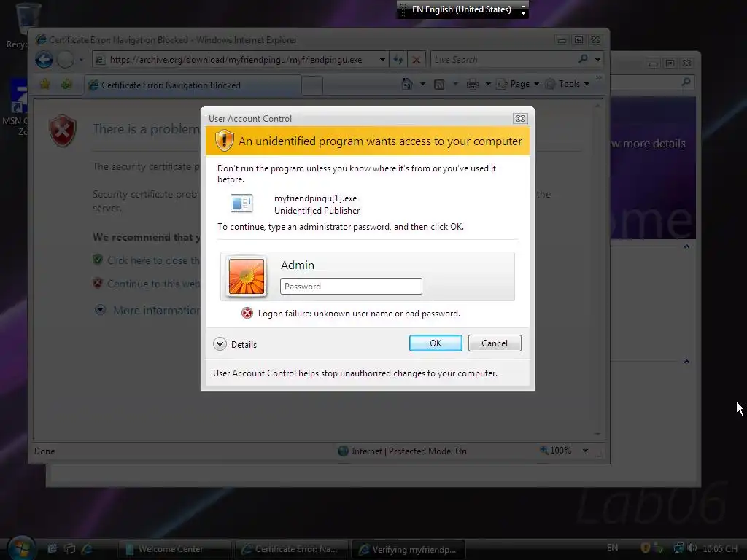Open a new blank tab
The image size is (747, 560).
pos(312,85)
